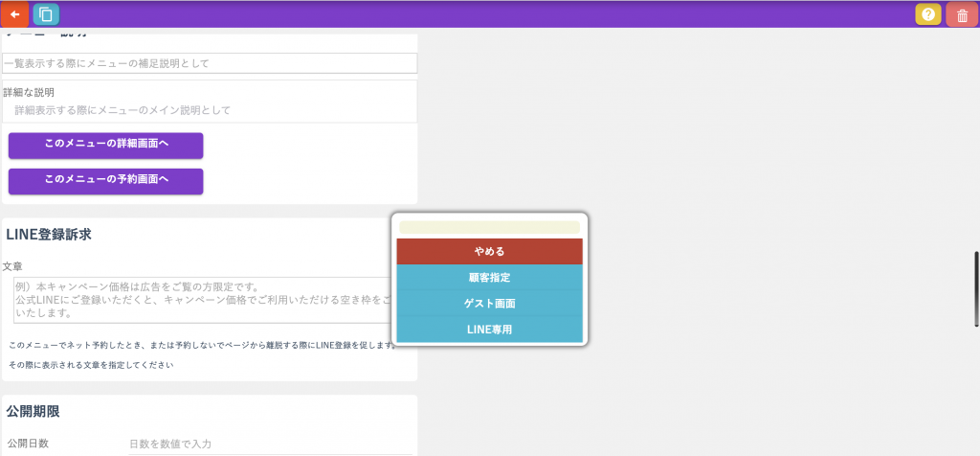The height and width of the screenshot is (456, 980).
Task: Click the 公開期限 section heading
Action: pyautogui.click(x=33, y=411)
